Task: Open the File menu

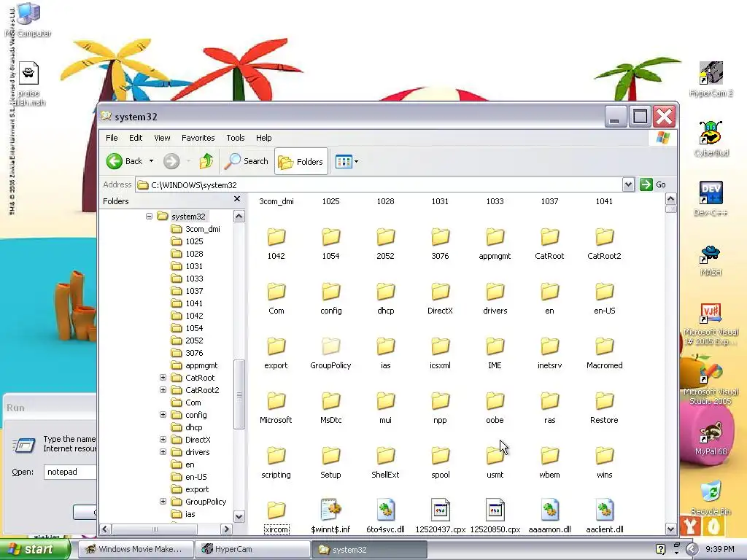Action: [x=112, y=138]
